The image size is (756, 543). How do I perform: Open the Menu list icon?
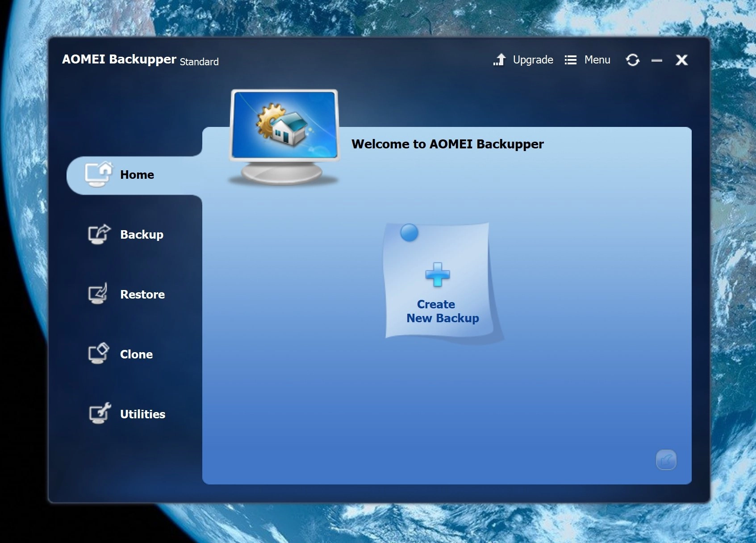(x=570, y=60)
